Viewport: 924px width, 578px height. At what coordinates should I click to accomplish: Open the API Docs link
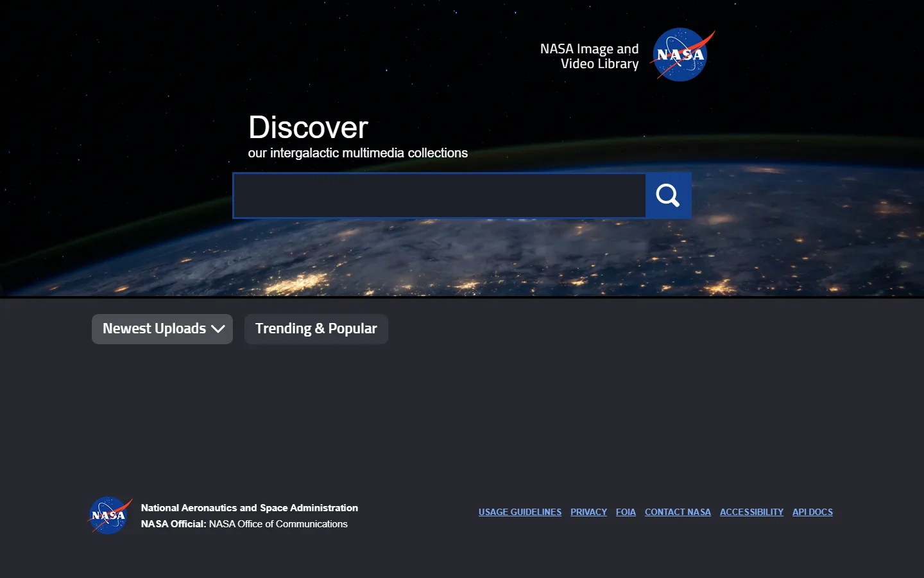click(x=812, y=512)
